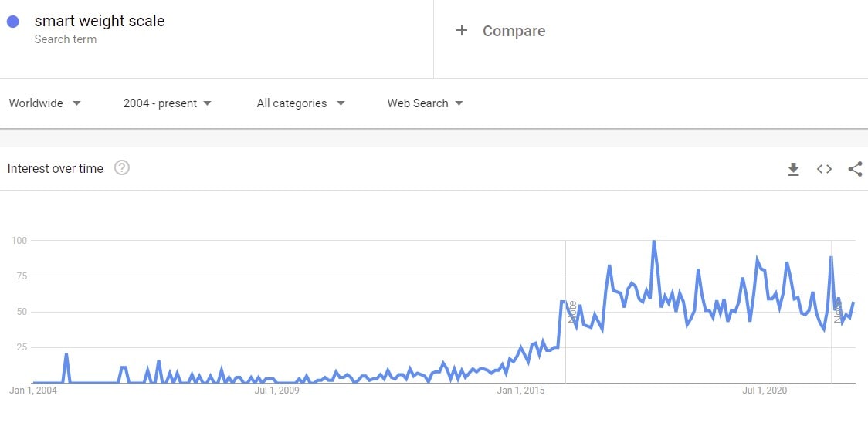Click the Jul 1, 2020 axis label
The height and width of the screenshot is (426, 868).
tap(765, 390)
